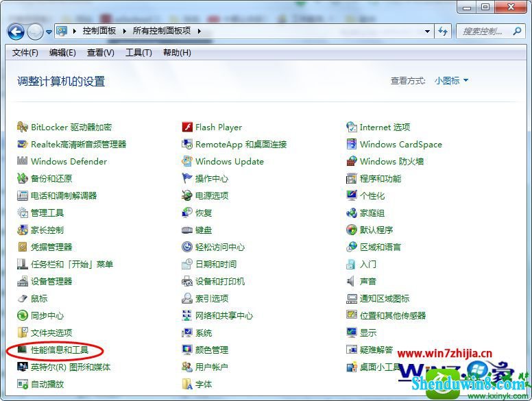Open the 操作中心 flag icon
Viewport: 532px width, 401px height.
pyautogui.click(x=187, y=178)
